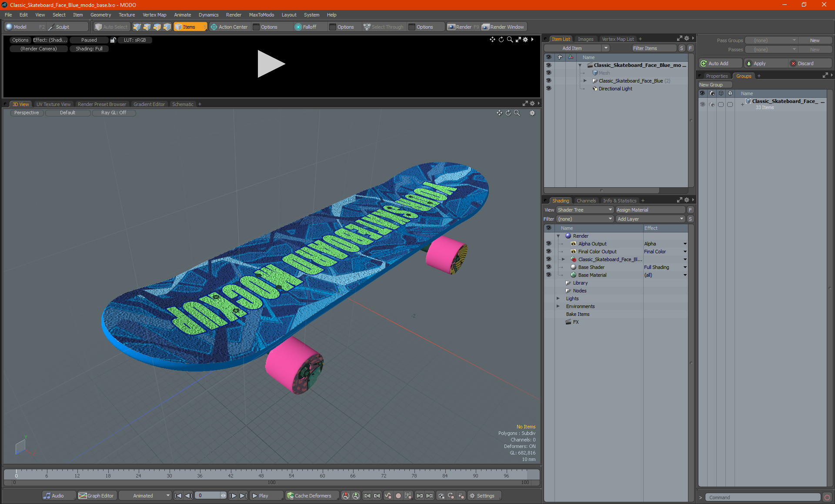The width and height of the screenshot is (835, 504).
Task: Click the zoom magnifier in 3D viewport
Action: tap(517, 113)
